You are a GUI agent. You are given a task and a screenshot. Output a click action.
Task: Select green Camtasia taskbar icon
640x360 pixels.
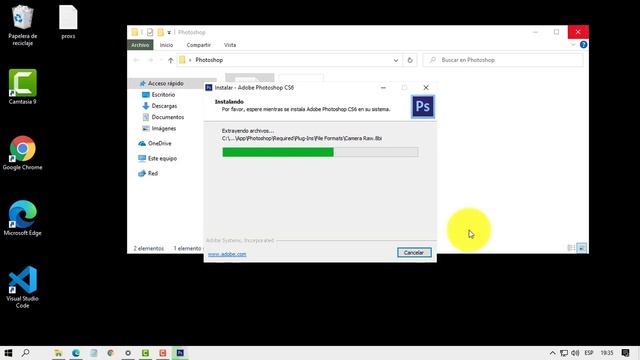click(145, 353)
